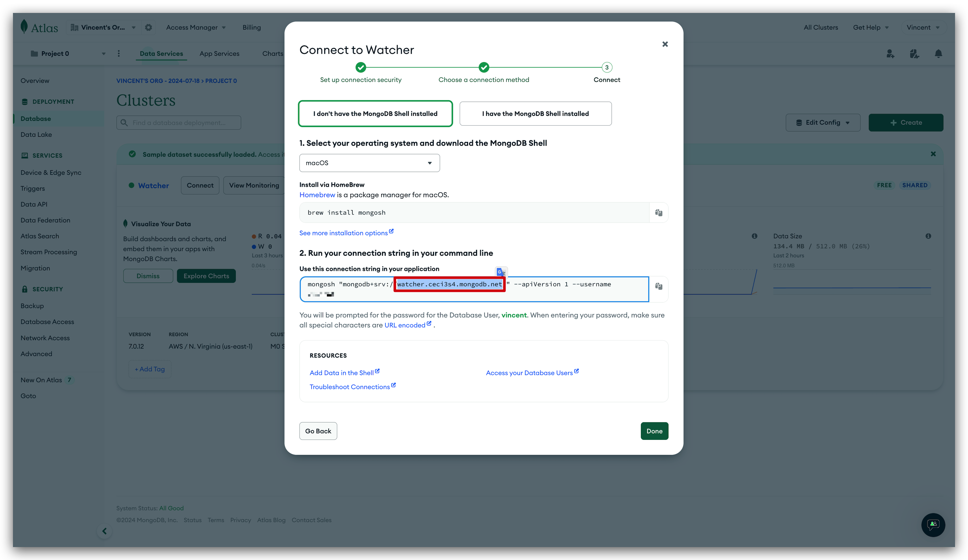Image resolution: width=968 pixels, height=560 pixels.
Task: Open Access Manager dropdown
Action: tap(196, 27)
